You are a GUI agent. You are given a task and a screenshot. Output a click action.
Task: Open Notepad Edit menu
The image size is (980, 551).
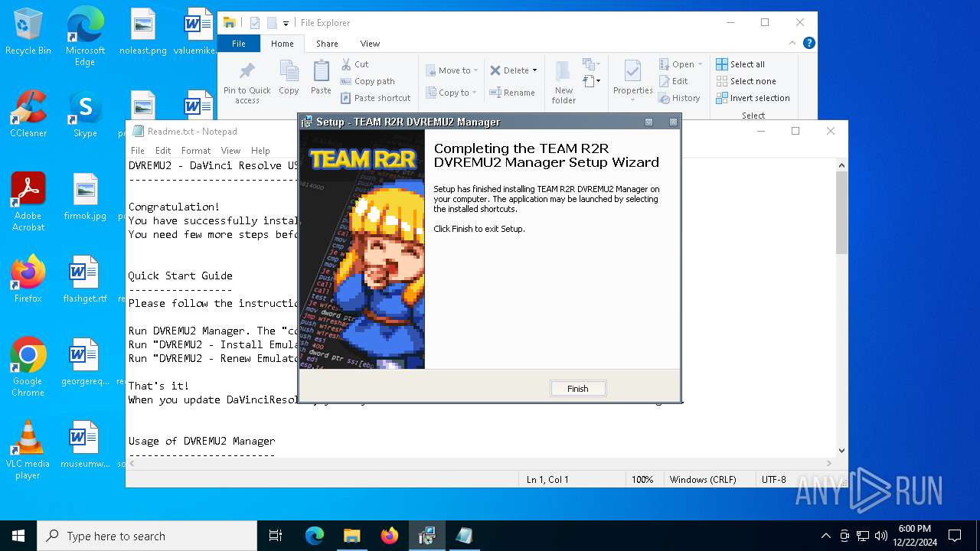163,151
